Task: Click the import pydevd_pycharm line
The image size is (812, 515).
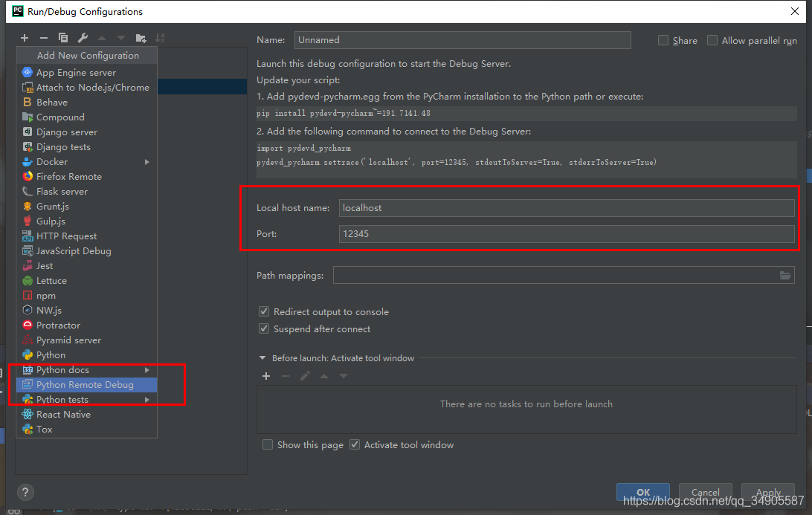Action: click(x=303, y=148)
